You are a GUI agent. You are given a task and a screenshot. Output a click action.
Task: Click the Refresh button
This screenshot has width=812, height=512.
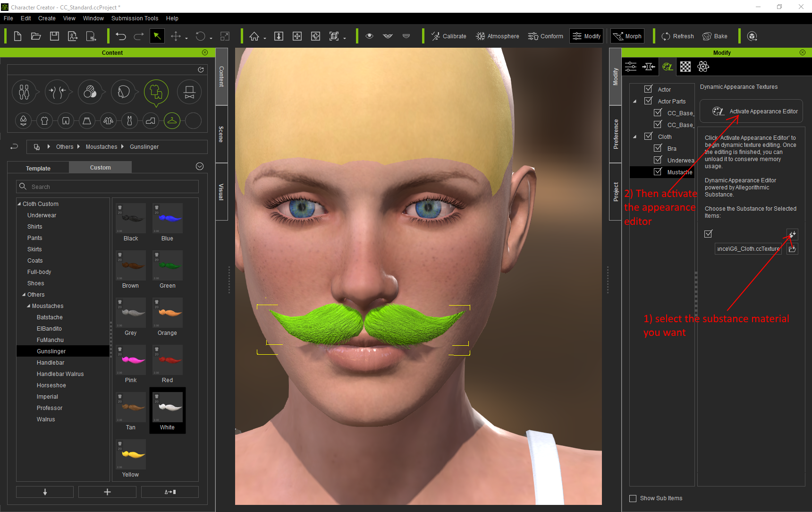(677, 36)
